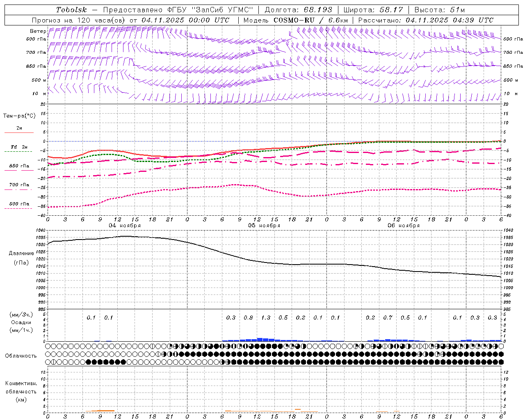Select the Долгота: 68.193 value
This screenshot has height=420, width=525.
click(x=298, y=10)
